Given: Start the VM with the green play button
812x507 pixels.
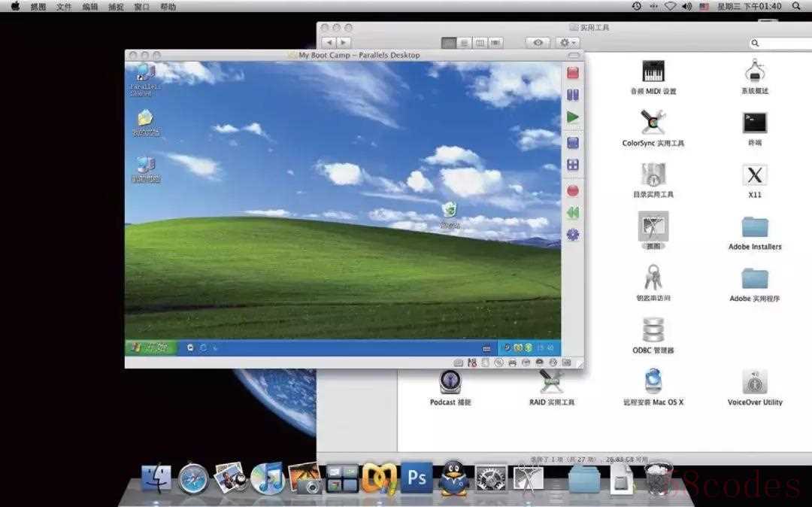Looking at the screenshot, I should click(573, 117).
